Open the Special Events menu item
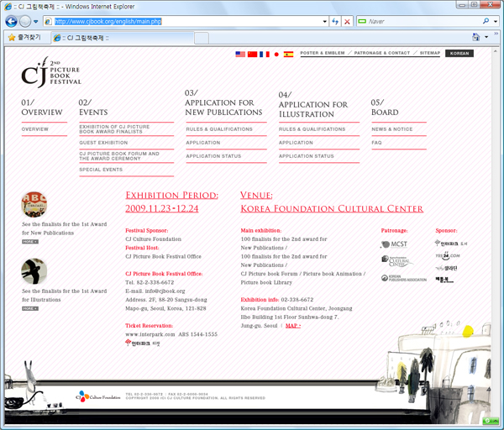Image resolution: width=504 pixels, height=430 pixels. tap(101, 170)
